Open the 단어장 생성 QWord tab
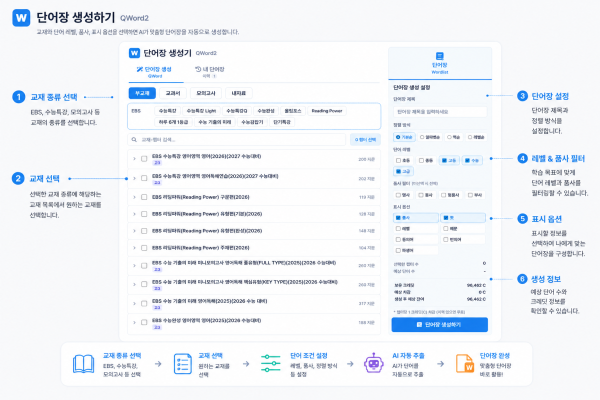The width and height of the screenshot is (600, 400). click(x=155, y=72)
